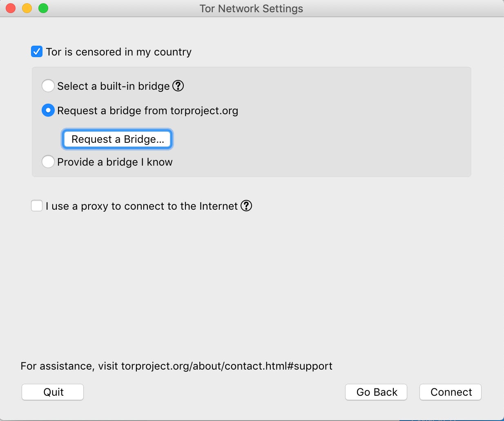Enable the proxy to connect checkbox
Image resolution: width=504 pixels, height=421 pixels.
coord(37,206)
